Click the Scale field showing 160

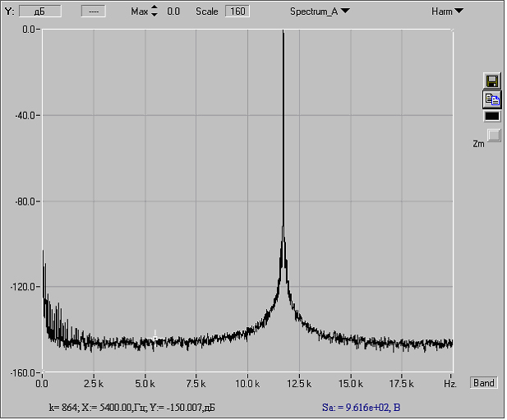(x=237, y=12)
